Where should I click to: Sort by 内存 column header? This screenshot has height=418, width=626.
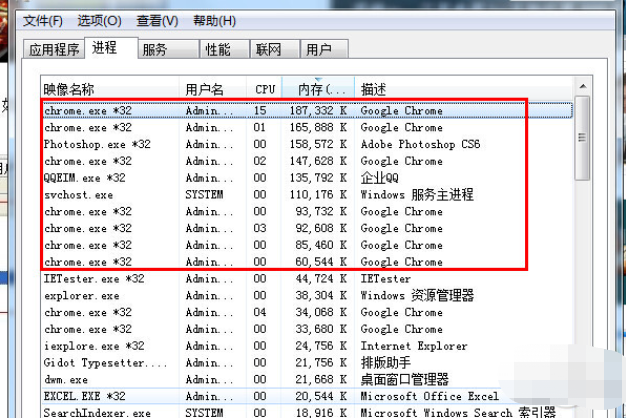[x=318, y=89]
